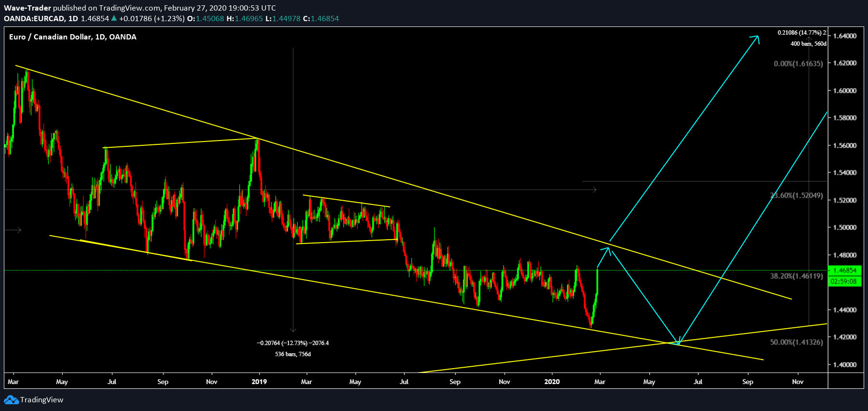868x411 pixels.
Task: Click the 1.42000 price axis label
Action: tap(845, 337)
